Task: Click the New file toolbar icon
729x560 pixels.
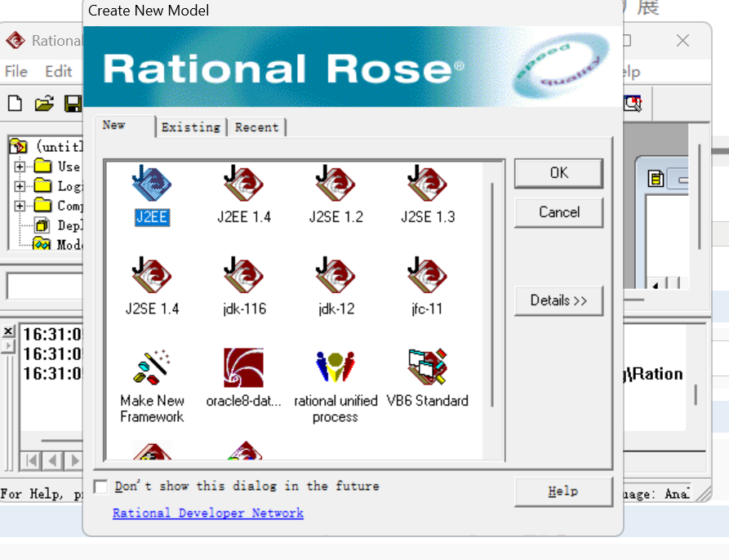Action: coord(15,103)
